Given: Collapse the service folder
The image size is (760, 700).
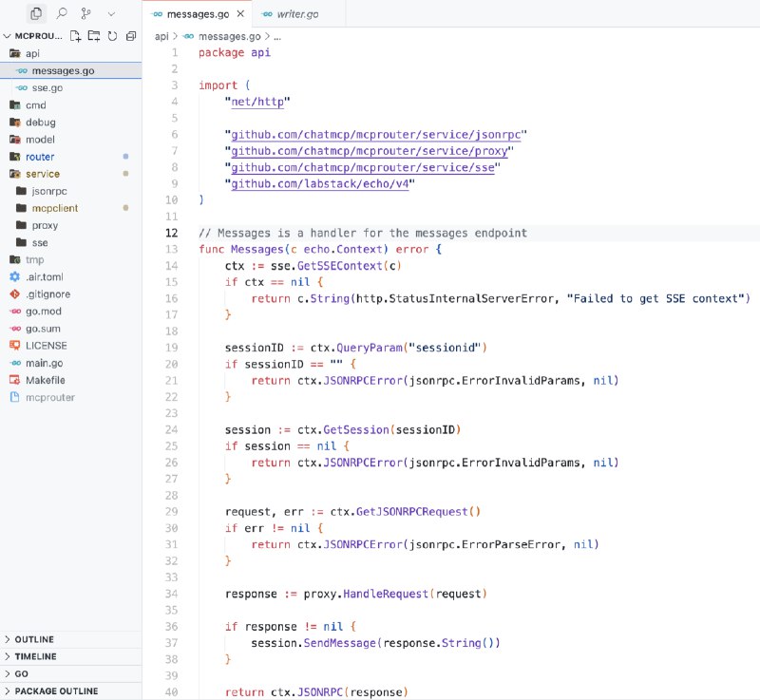Looking at the screenshot, I should pos(70,174).
